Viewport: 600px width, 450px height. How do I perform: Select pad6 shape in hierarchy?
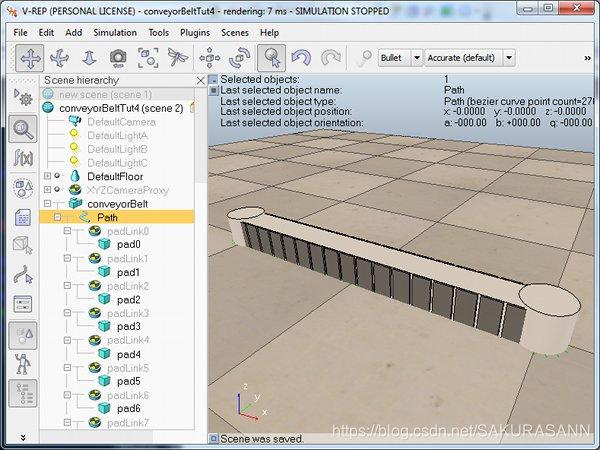coord(129,409)
